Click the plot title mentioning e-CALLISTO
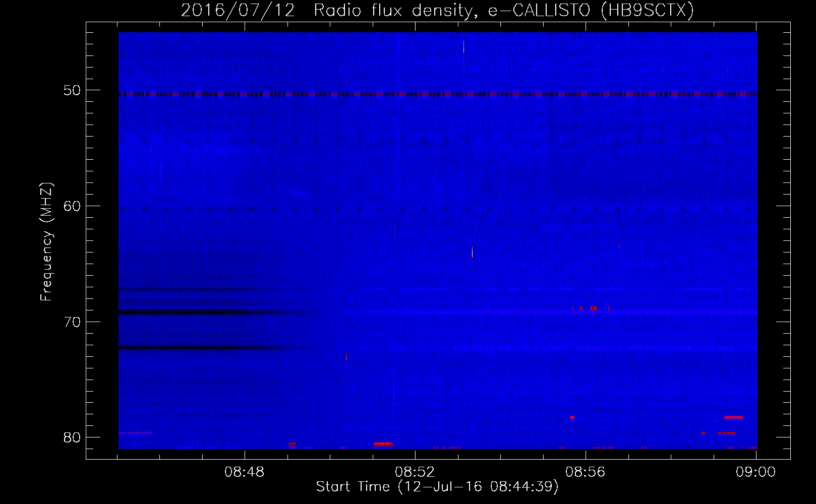This screenshot has height=504, width=816. (437, 10)
